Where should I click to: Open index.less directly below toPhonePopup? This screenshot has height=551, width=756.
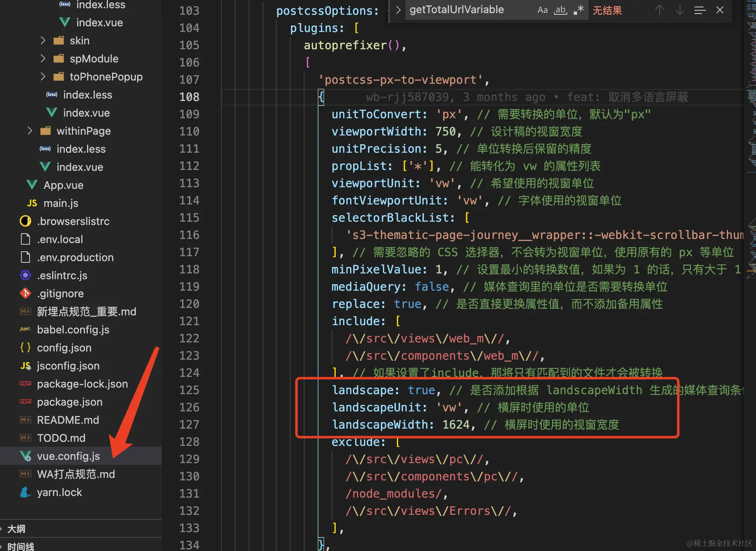[x=87, y=94]
